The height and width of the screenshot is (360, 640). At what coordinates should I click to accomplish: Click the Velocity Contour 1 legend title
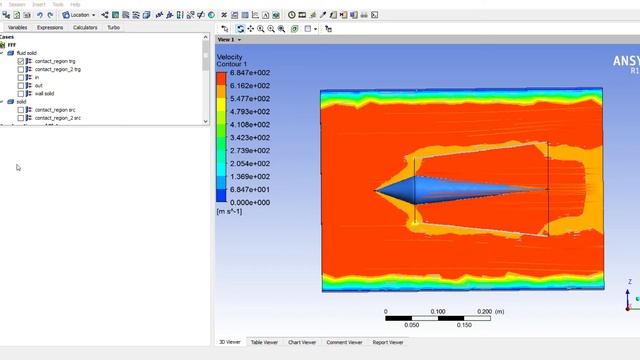coord(231,60)
